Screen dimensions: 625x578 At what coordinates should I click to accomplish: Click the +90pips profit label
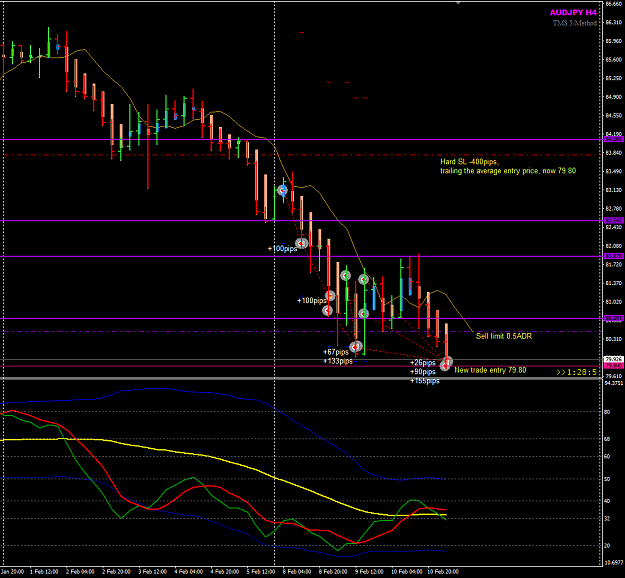coord(423,372)
